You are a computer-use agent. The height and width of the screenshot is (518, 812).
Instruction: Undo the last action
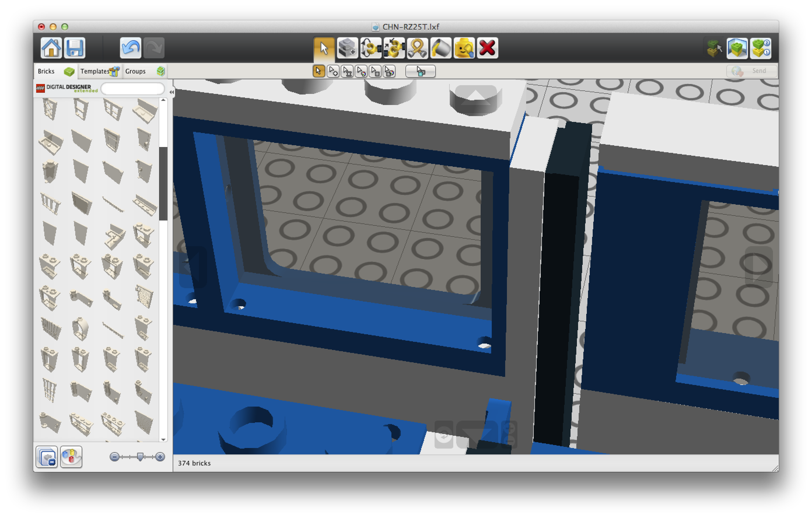point(130,48)
